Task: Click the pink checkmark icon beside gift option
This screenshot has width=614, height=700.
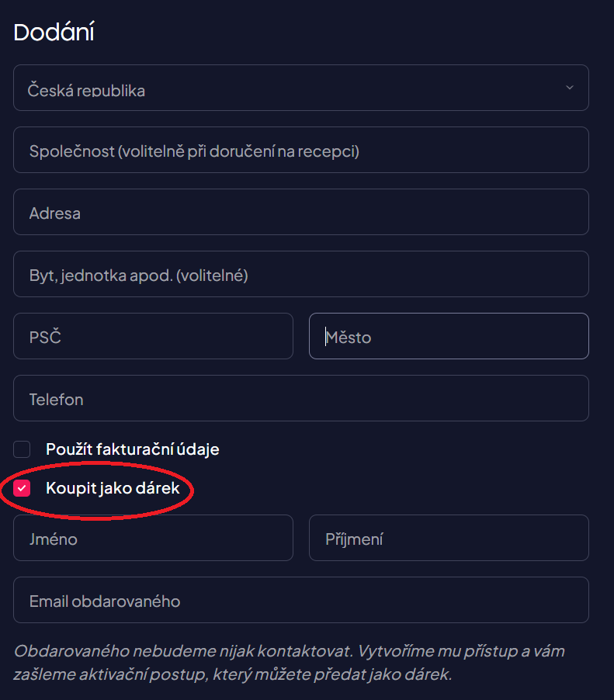Action: coord(22,488)
